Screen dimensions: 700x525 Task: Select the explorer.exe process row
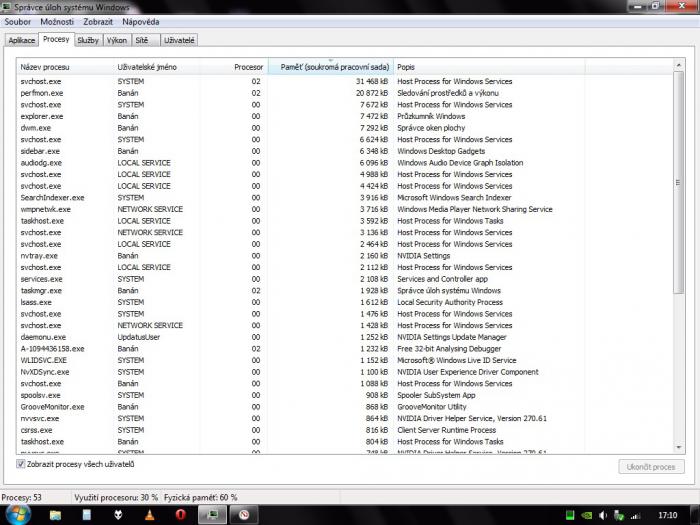coord(42,116)
